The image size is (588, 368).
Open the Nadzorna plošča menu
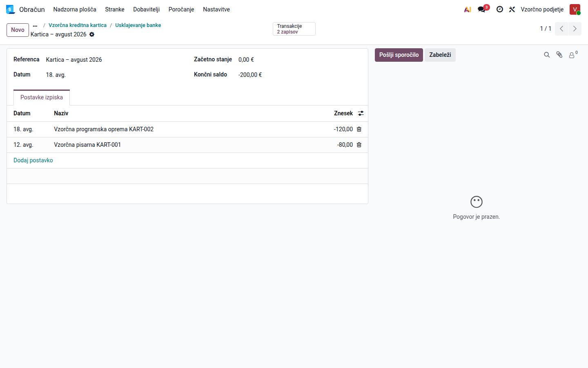tap(75, 9)
